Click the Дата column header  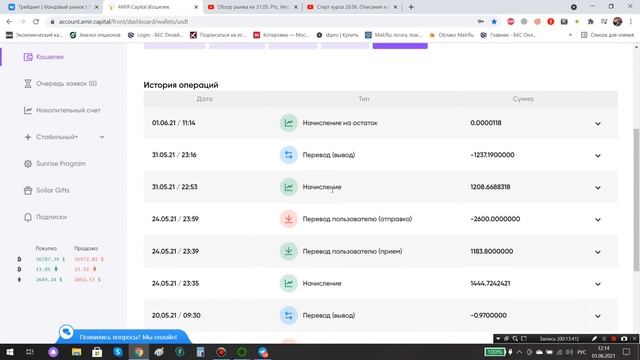point(204,99)
